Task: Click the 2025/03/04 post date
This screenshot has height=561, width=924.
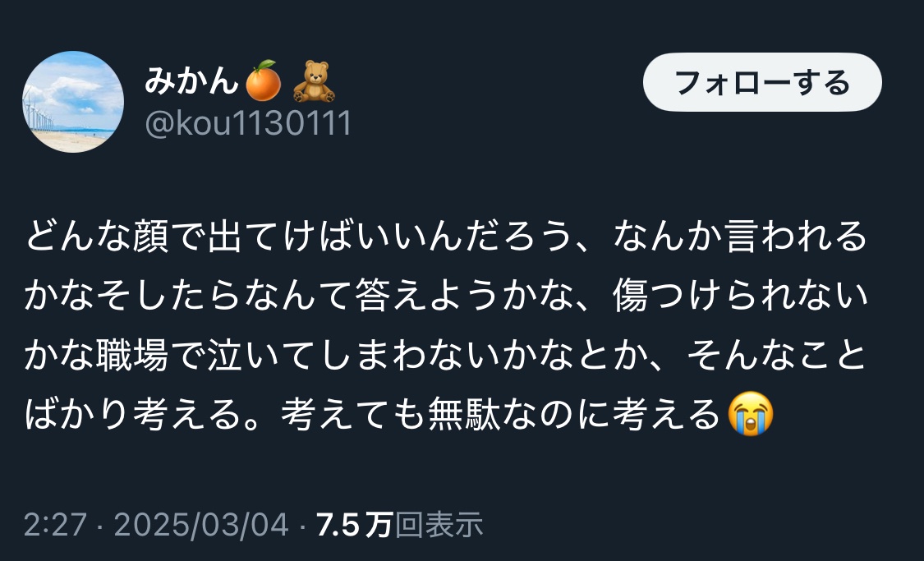Action: (x=200, y=525)
